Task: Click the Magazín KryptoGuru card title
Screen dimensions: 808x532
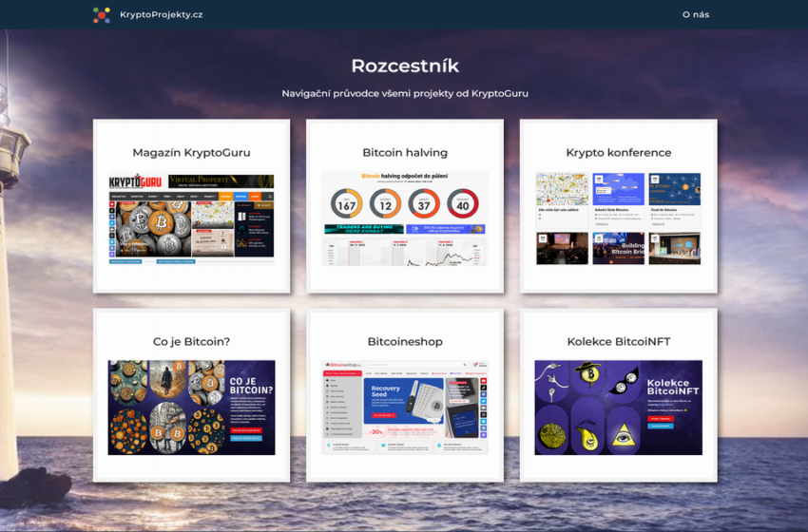Action: coord(191,152)
